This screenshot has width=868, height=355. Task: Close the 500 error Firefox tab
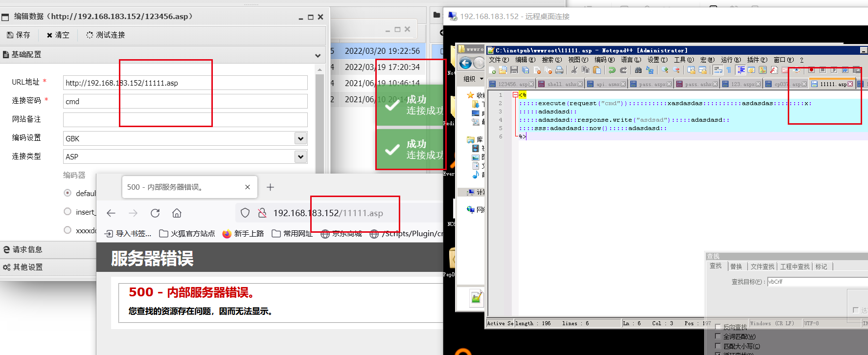248,187
